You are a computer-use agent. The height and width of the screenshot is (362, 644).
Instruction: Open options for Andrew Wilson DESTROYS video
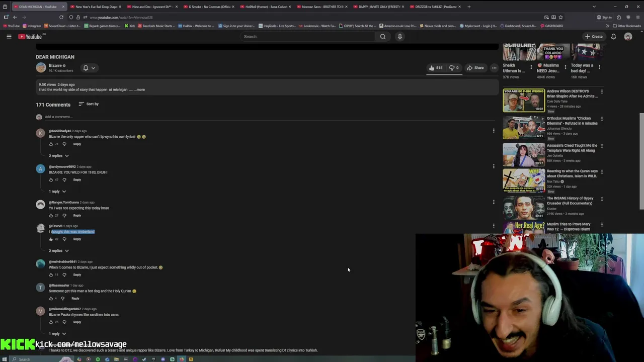602,92
